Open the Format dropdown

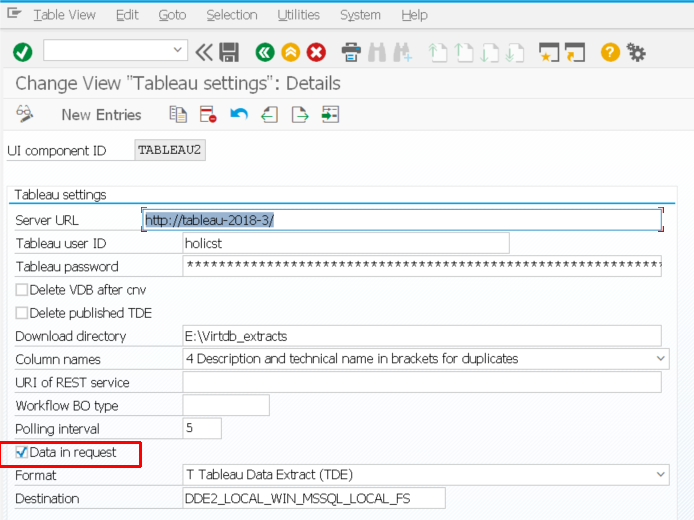tap(660, 474)
